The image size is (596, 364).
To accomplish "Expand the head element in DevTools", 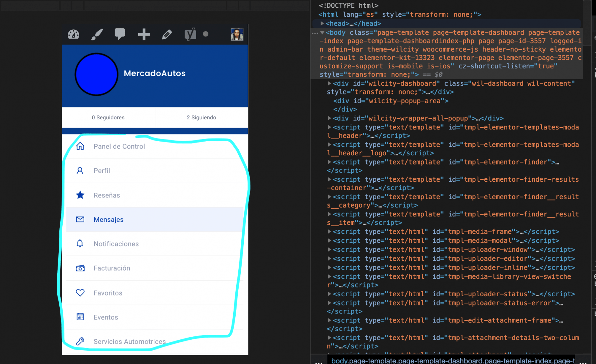I will point(322,23).
